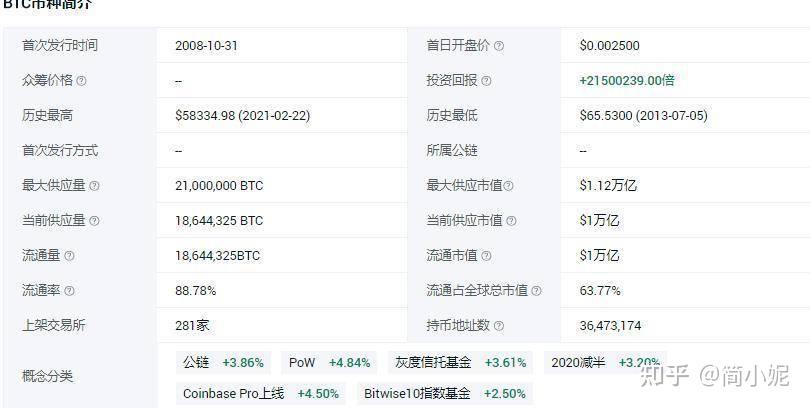Click info icon next to 最大供应市值
The width and height of the screenshot is (810, 408).
coord(508,186)
